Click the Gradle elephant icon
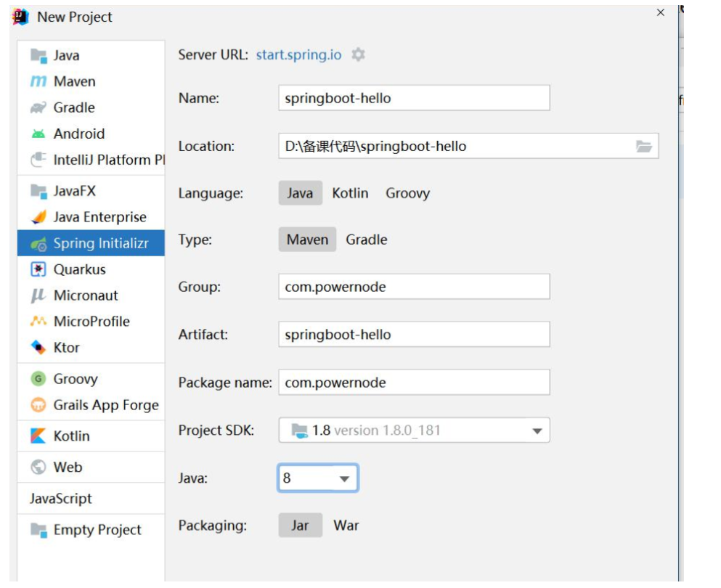Screen dimensions: 721x588 click(38, 107)
